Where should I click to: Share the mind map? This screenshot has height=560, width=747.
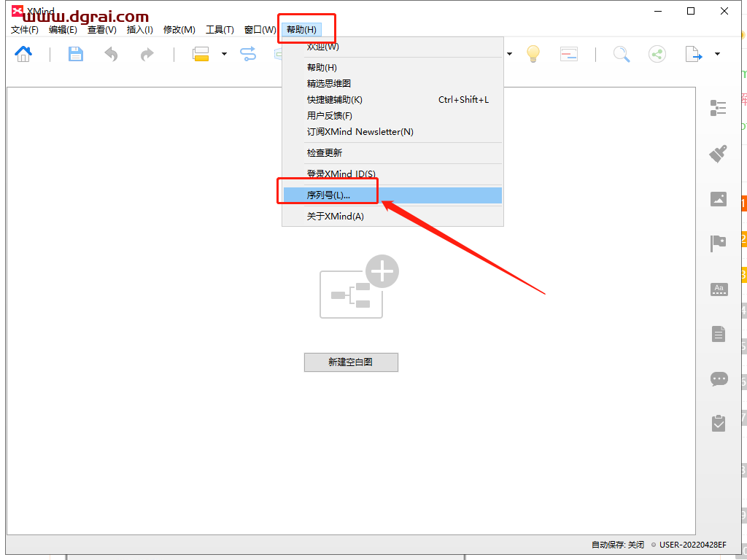tap(657, 54)
